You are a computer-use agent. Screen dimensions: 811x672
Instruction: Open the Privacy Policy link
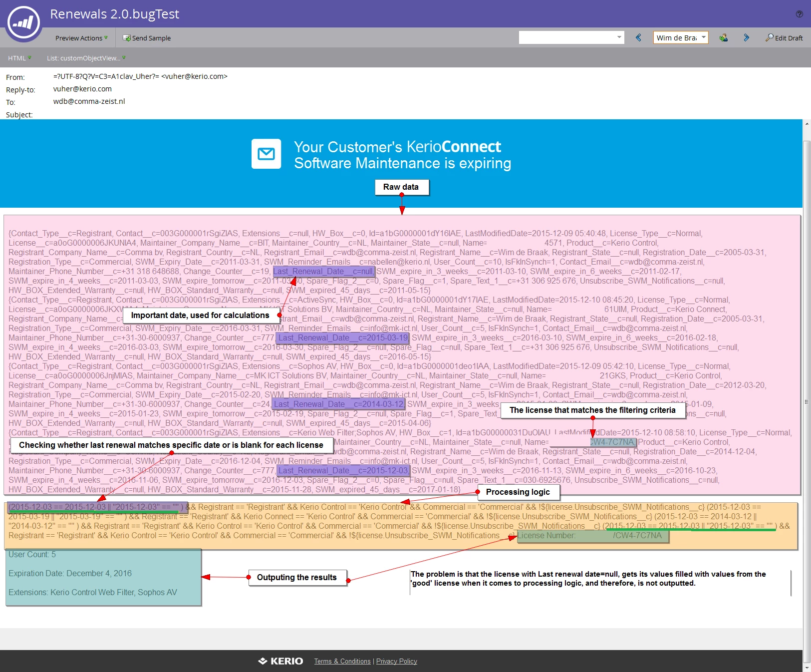(x=397, y=661)
